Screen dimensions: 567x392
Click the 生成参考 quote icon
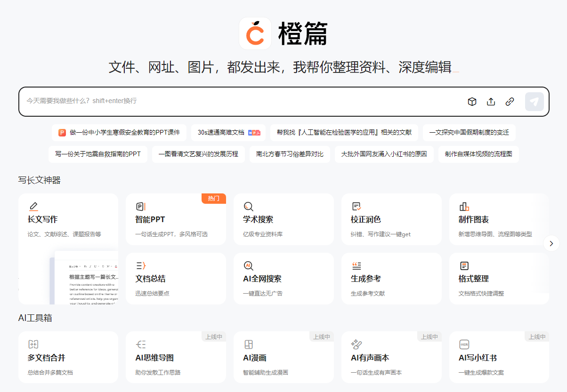click(356, 266)
